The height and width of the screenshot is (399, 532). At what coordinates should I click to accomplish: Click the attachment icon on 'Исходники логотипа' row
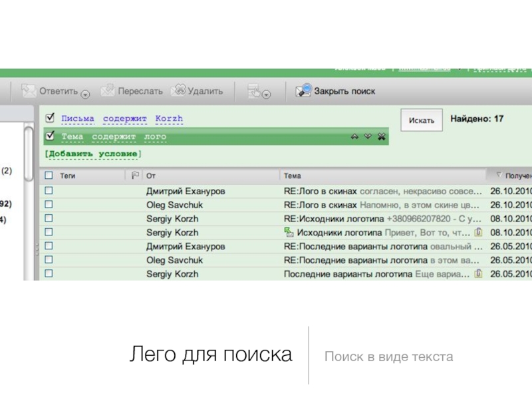[478, 233]
